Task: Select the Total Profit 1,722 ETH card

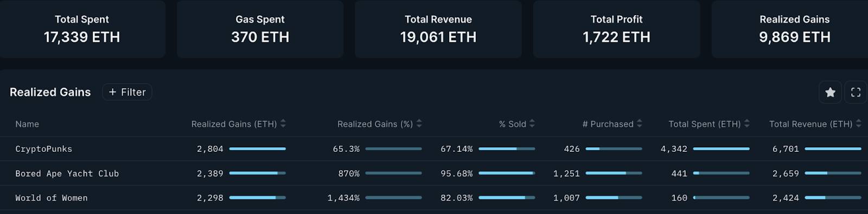Action: [x=616, y=29]
